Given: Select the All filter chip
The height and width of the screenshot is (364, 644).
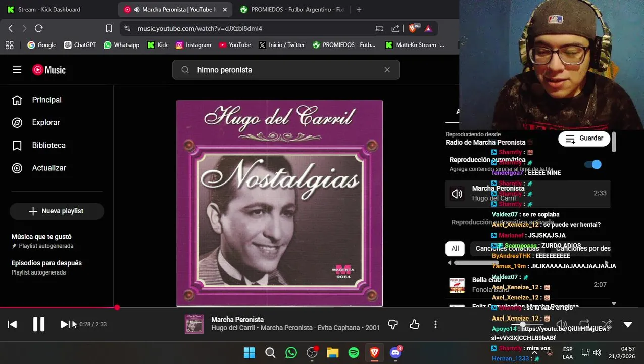Looking at the screenshot, I should coord(455,248).
